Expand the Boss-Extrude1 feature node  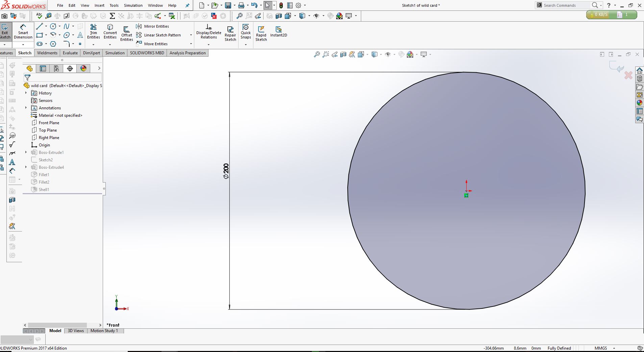[x=26, y=152]
